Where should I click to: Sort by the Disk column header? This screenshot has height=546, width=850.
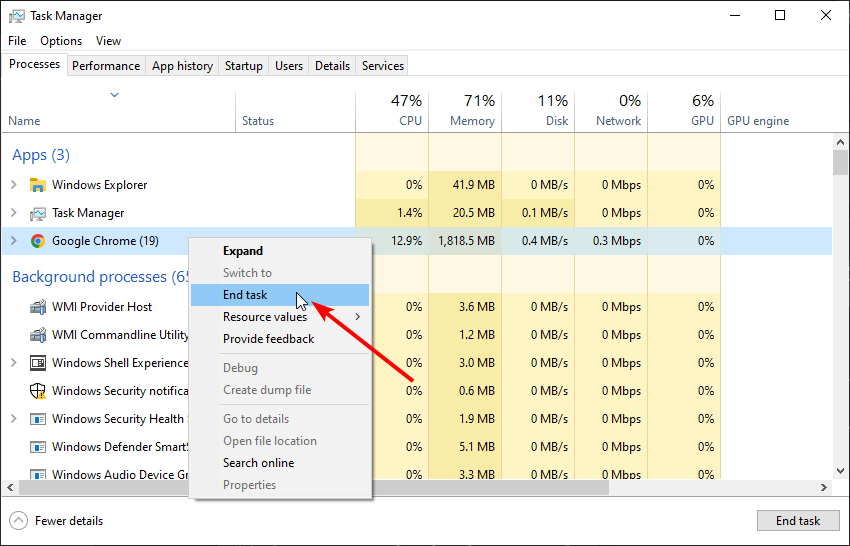538,112
